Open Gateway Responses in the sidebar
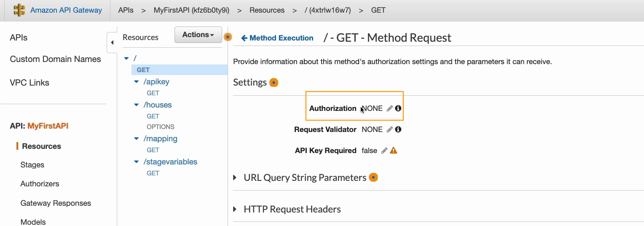Screen dimensions: 644x226 click(x=56, y=203)
